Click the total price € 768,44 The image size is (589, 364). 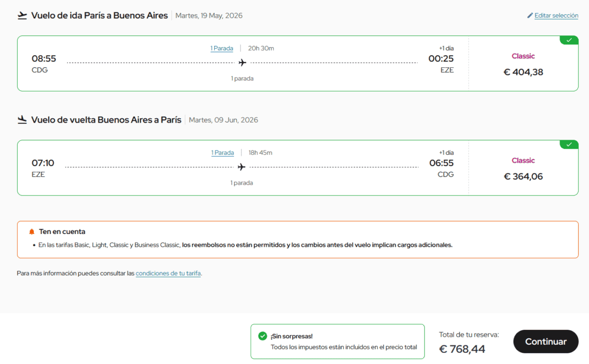point(462,349)
